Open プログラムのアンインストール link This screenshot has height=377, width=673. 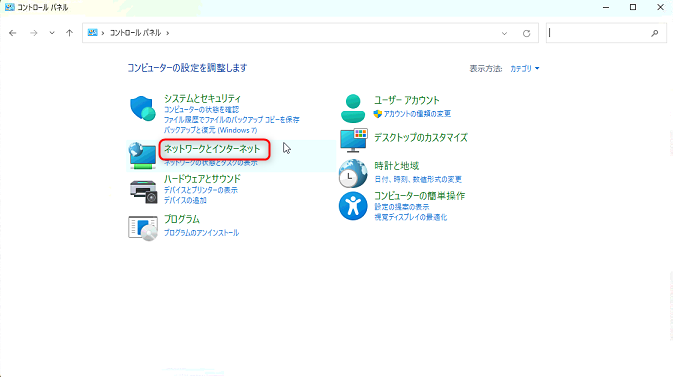201,233
